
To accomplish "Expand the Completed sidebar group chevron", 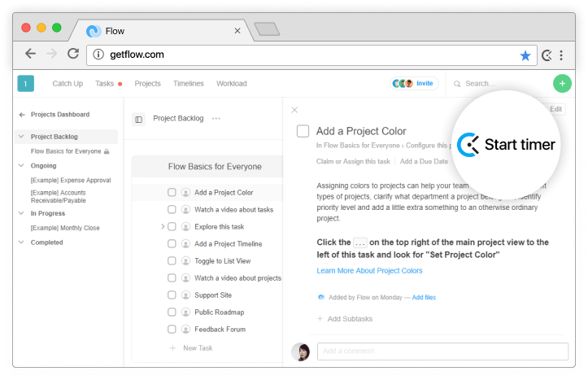I will pos(21,242).
